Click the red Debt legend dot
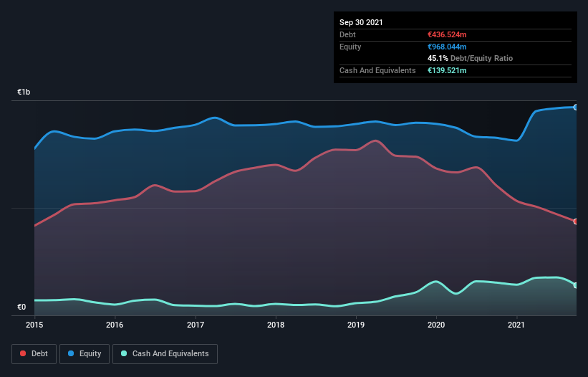The height and width of the screenshot is (377, 588). click(x=23, y=353)
